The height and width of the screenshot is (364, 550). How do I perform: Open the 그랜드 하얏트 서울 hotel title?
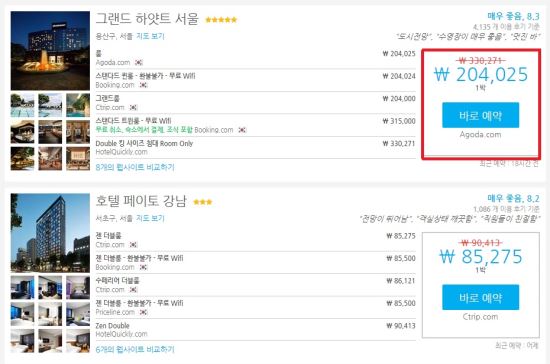pyautogui.click(x=147, y=19)
